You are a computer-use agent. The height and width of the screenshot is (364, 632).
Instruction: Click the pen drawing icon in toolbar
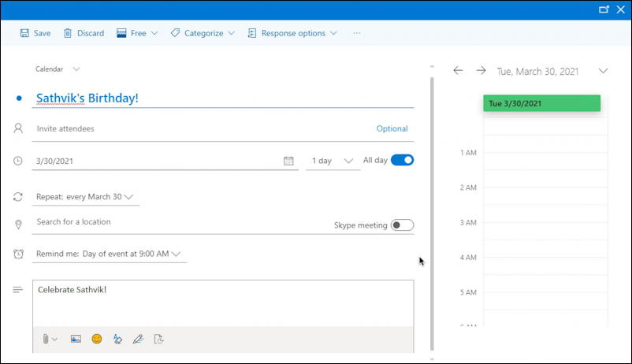pos(138,339)
